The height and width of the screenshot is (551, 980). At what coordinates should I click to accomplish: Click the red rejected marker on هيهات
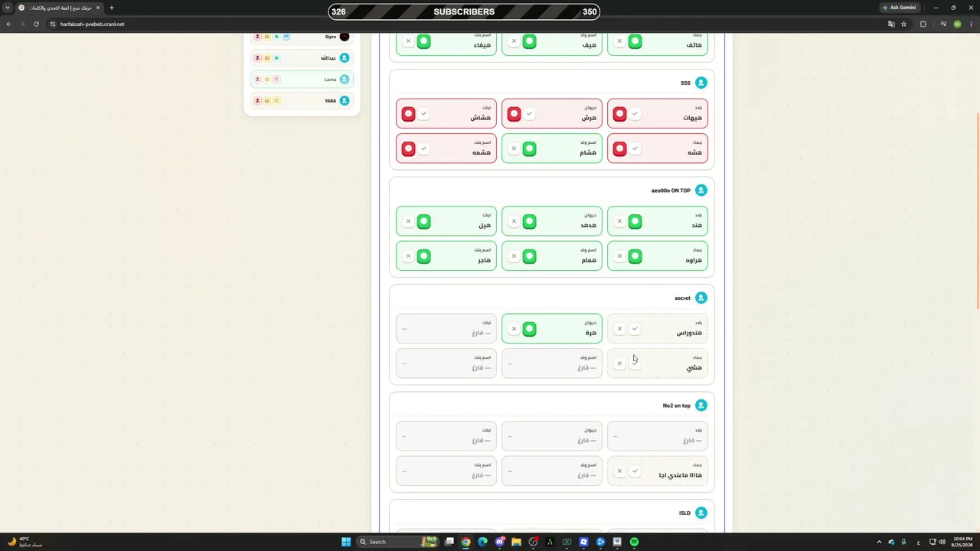point(619,114)
